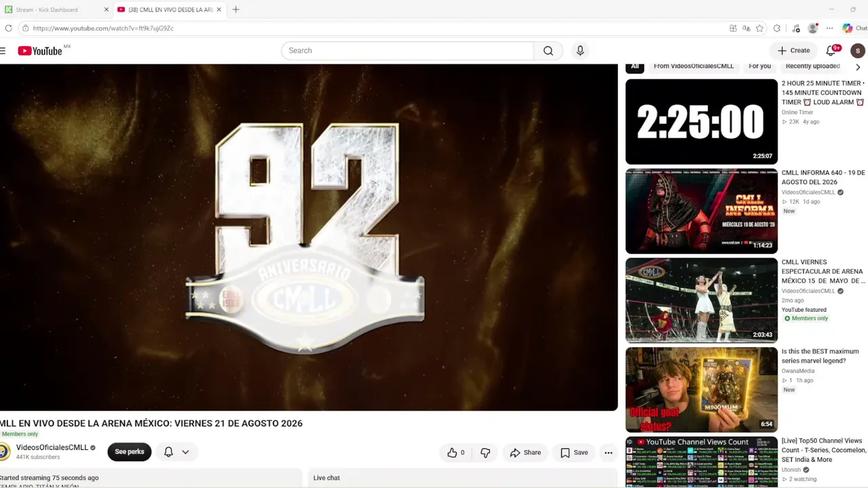Open the 2:25:00 timer video thumbnail
This screenshot has height=488, width=868.
[x=701, y=122]
